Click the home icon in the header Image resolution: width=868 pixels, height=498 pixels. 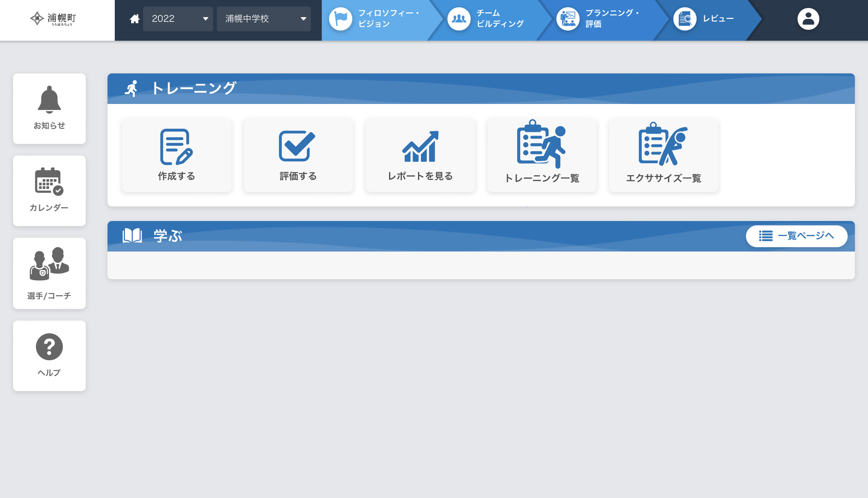135,19
